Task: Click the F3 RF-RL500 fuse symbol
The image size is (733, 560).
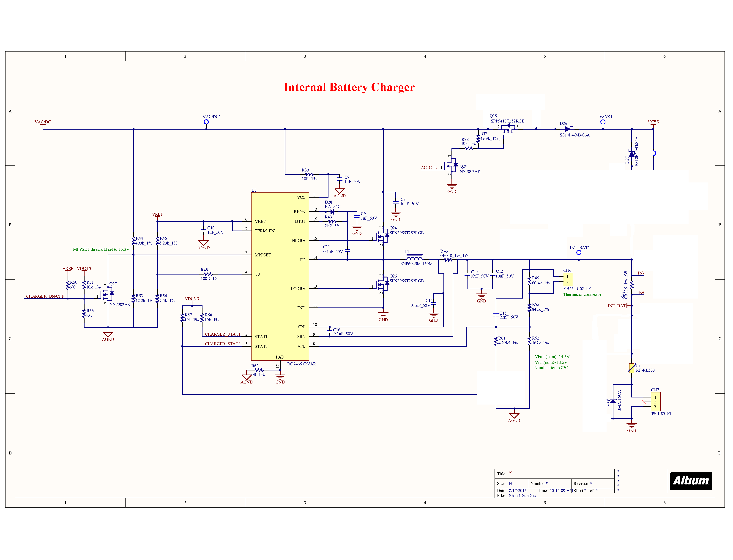Action: 632,368
